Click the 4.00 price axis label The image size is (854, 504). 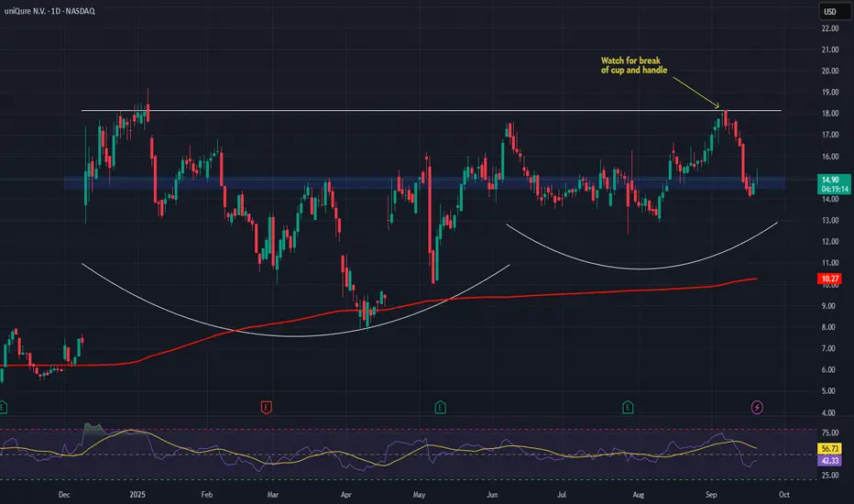click(828, 412)
